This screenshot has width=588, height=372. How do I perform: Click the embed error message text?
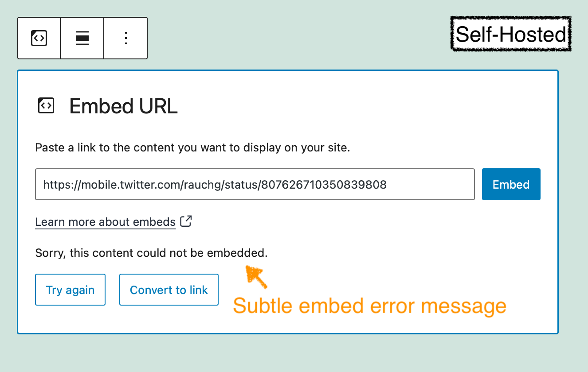click(151, 252)
